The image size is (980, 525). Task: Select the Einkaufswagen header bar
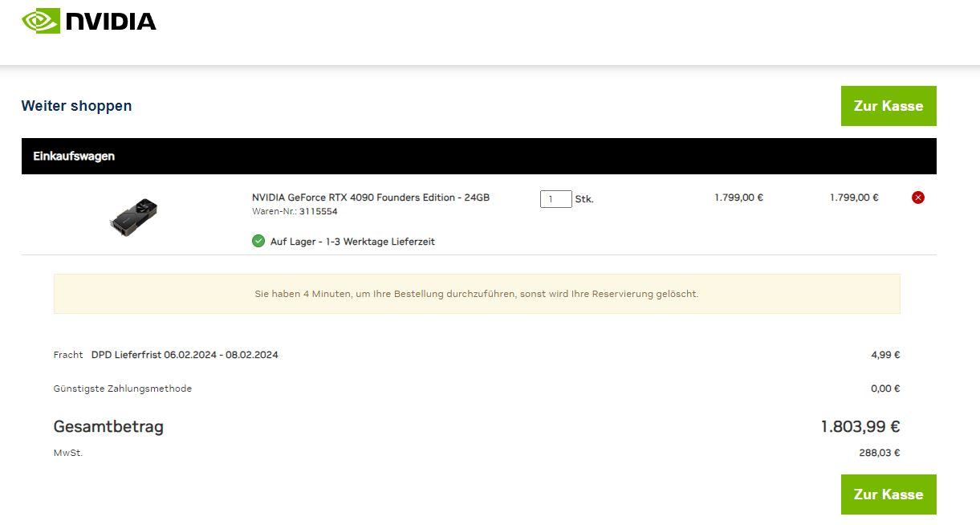click(479, 157)
